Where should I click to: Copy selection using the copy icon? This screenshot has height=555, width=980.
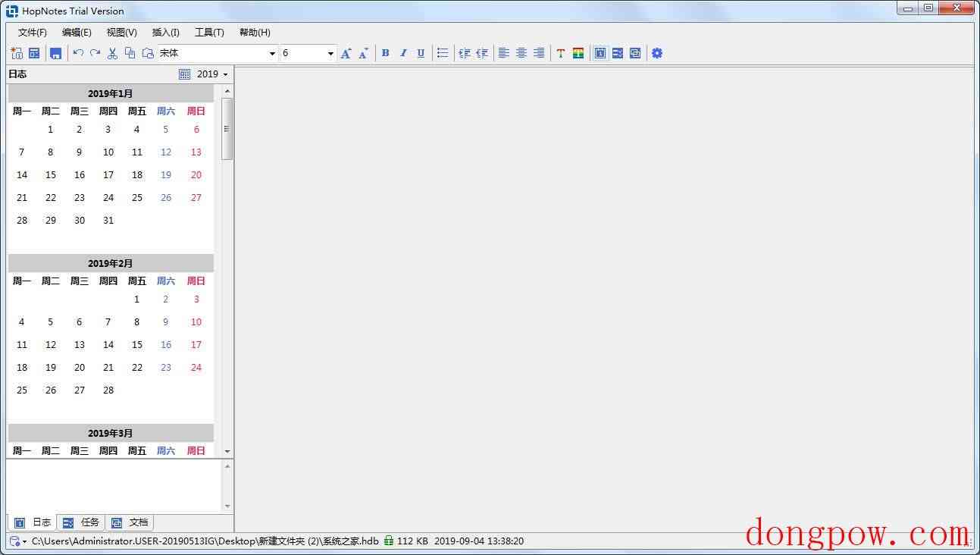(130, 53)
